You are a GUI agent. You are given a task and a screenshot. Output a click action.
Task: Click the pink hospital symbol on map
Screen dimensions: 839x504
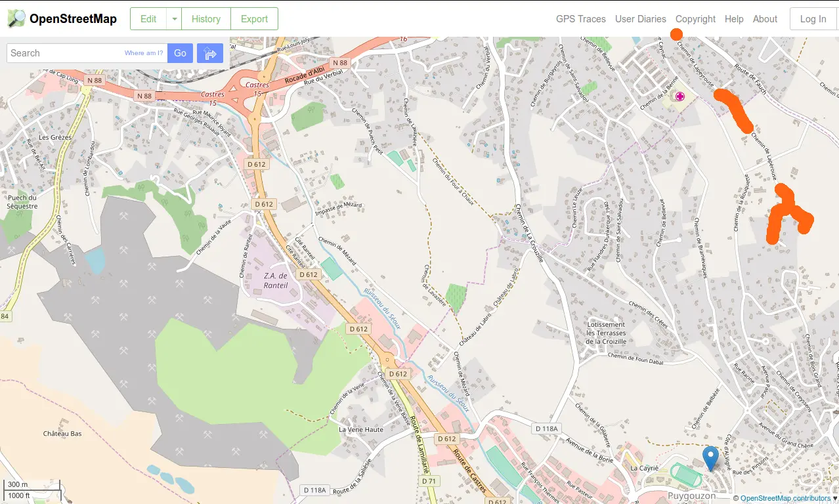tap(680, 97)
